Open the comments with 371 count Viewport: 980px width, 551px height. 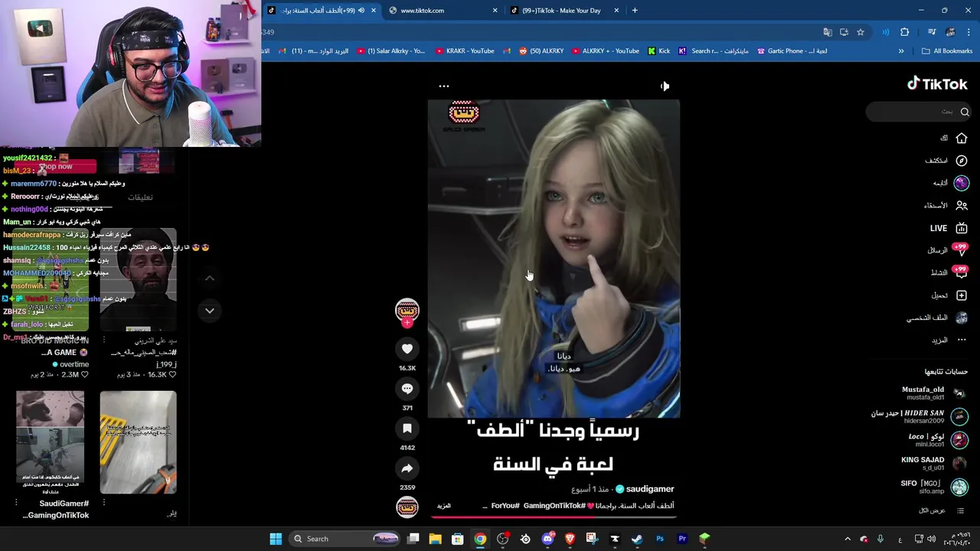point(407,389)
